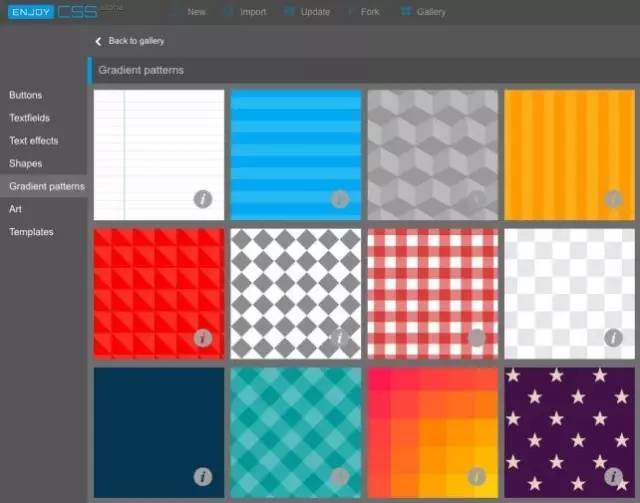Click Import in the top toolbar
Viewport: 640px width, 503px height.
253,12
